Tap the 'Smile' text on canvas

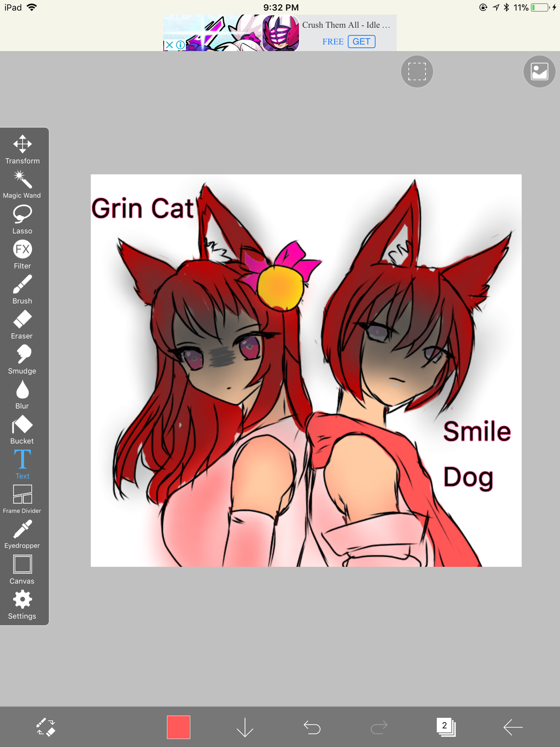click(x=477, y=431)
